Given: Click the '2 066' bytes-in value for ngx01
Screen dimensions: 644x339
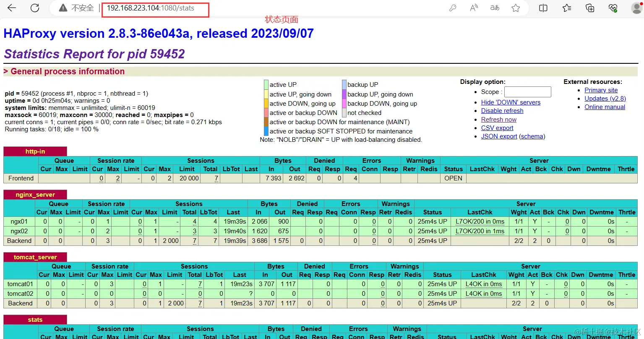Looking at the screenshot, I should (x=259, y=222).
